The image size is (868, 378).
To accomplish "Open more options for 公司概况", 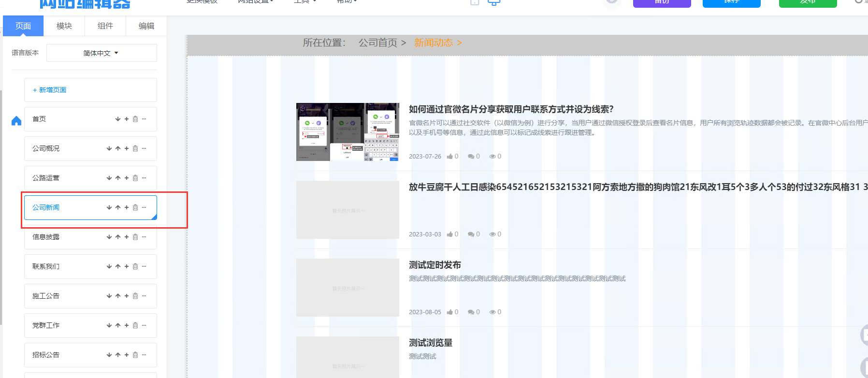I will click(x=144, y=148).
